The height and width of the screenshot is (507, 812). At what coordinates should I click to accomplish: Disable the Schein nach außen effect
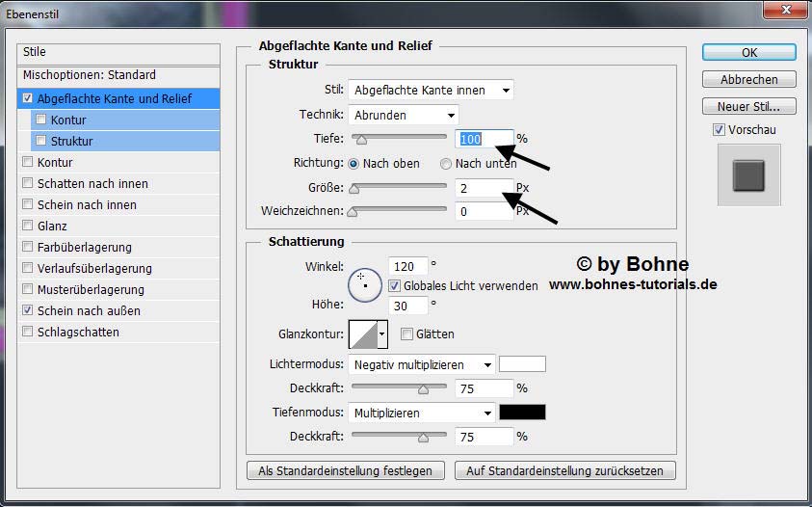pyautogui.click(x=27, y=310)
